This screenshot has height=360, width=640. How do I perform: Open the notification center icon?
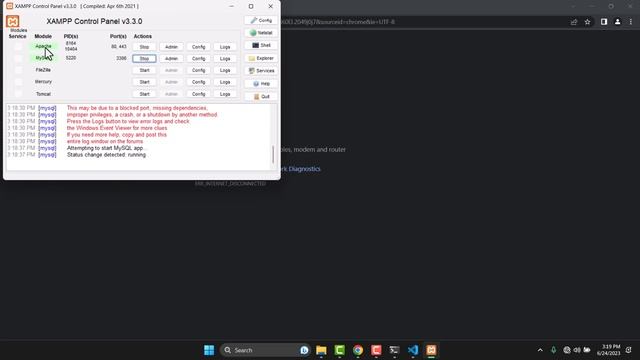629,350
